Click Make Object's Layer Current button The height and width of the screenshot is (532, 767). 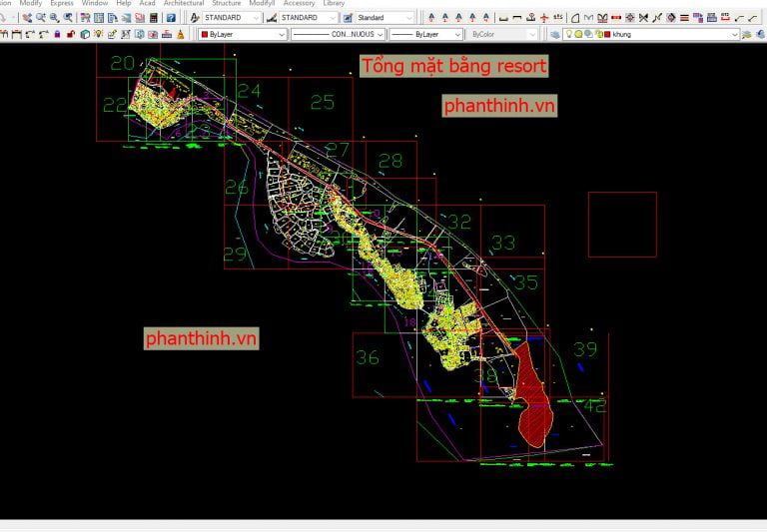pos(748,34)
